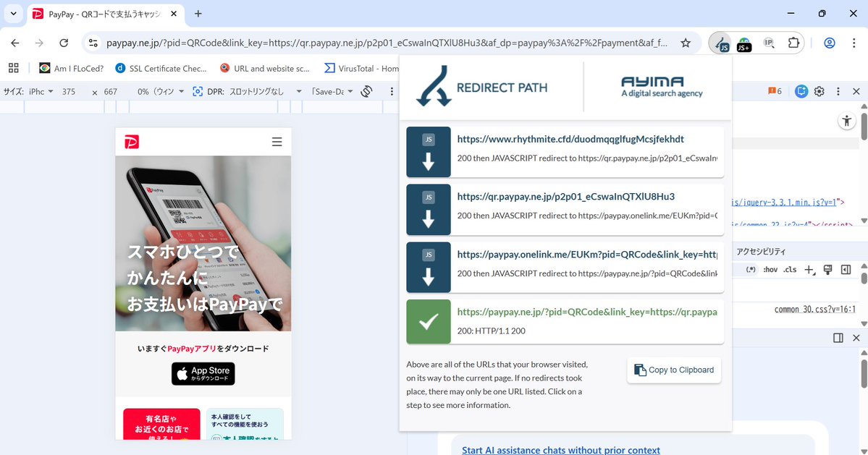This screenshot has height=455, width=868.
Task: Click the PayPay logo on the page
Action: click(132, 142)
